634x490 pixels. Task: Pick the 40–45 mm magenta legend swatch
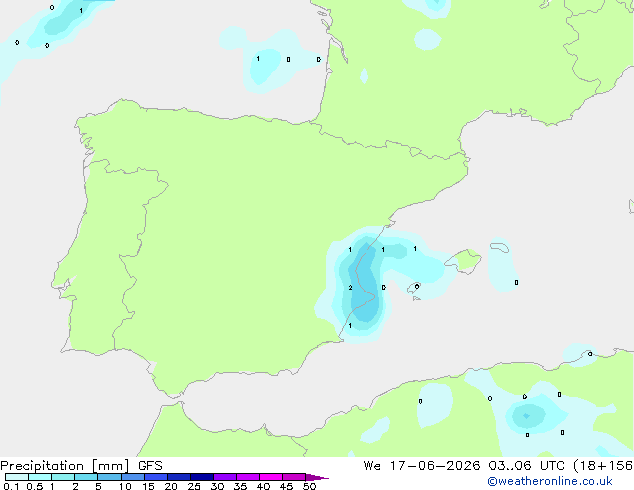(x=271, y=477)
